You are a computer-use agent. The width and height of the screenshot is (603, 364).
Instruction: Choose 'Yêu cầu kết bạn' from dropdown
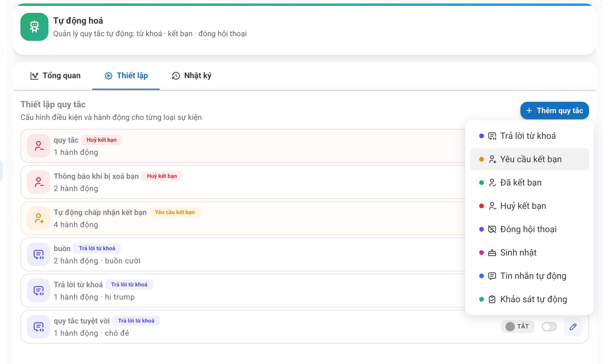pos(530,159)
